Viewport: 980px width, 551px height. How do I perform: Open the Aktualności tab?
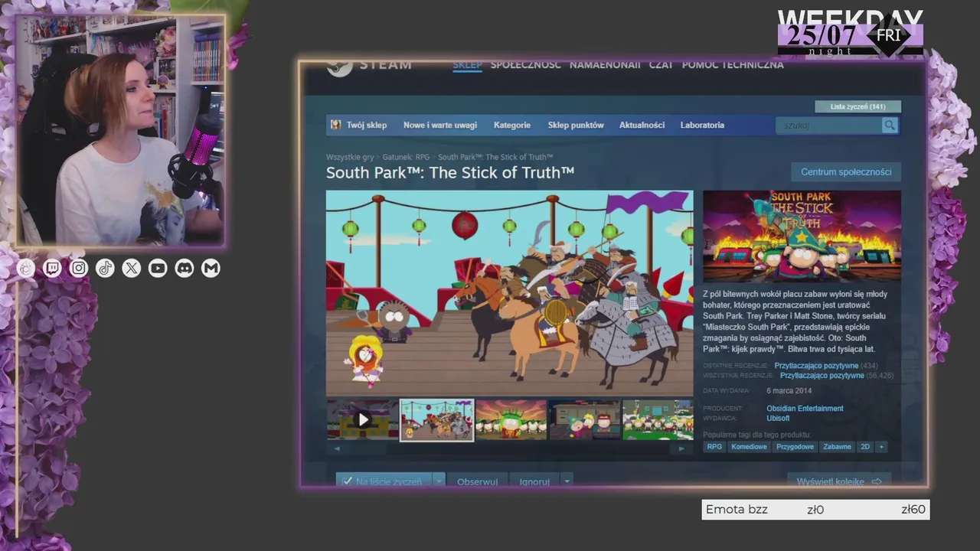[x=642, y=125]
